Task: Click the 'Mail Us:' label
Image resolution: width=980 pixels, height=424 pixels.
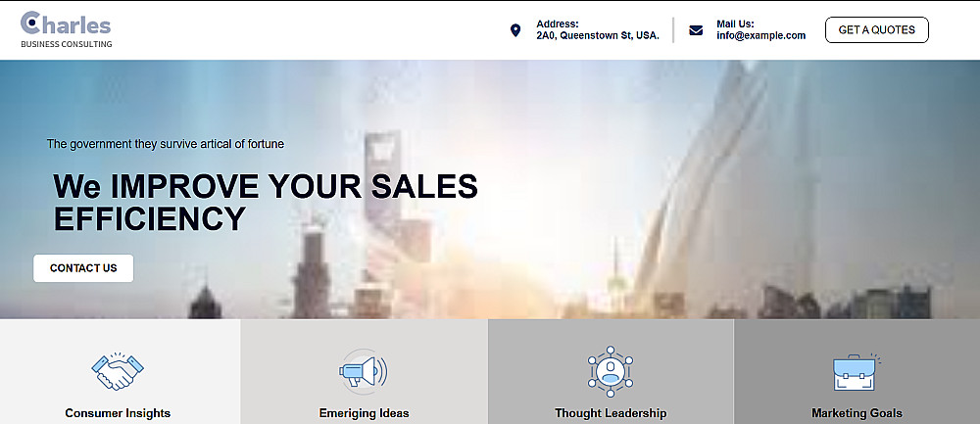Action: pyautogui.click(x=736, y=24)
